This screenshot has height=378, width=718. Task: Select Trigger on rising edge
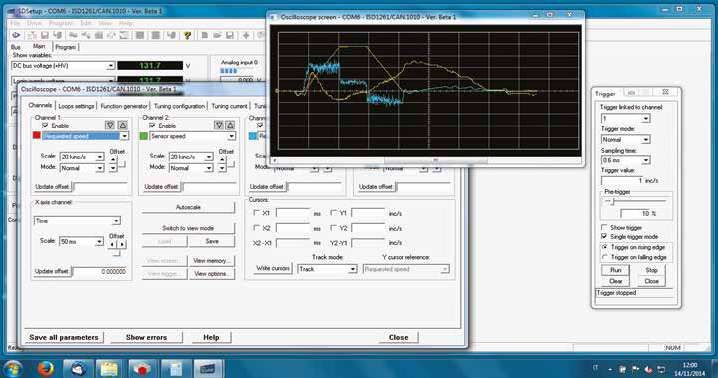604,247
